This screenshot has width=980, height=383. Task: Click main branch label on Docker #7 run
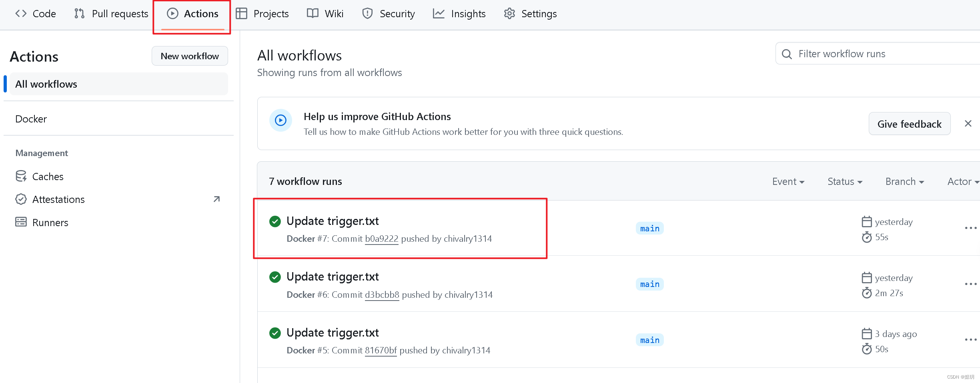point(649,228)
